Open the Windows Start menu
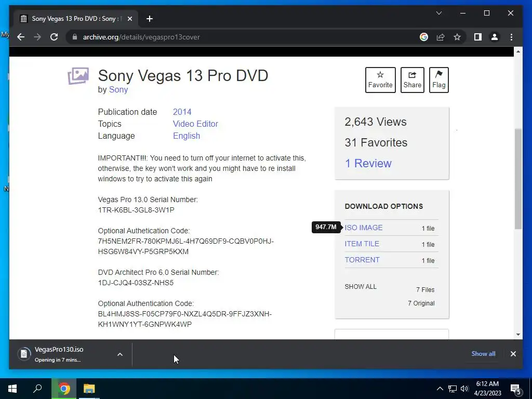Image resolution: width=532 pixels, height=399 pixels. [12, 389]
